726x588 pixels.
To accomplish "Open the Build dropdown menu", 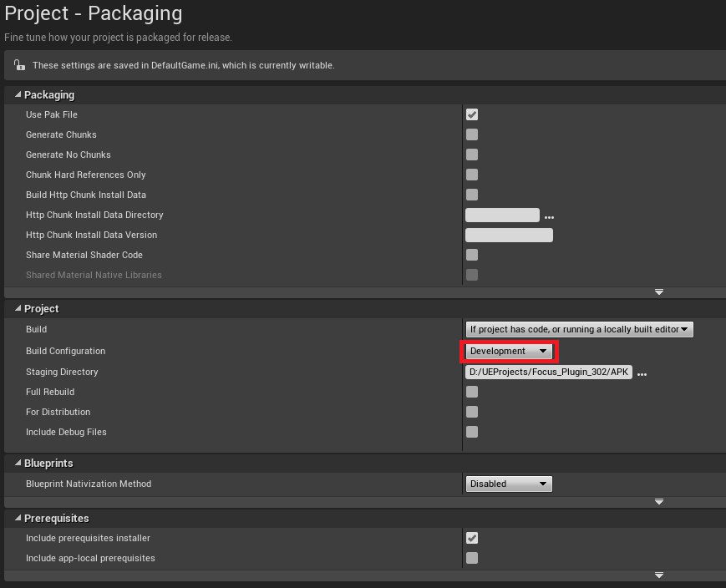I will point(579,330).
